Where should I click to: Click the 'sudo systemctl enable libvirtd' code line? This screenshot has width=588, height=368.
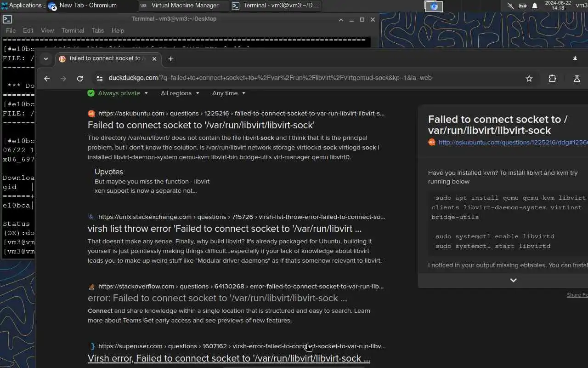tap(495, 236)
